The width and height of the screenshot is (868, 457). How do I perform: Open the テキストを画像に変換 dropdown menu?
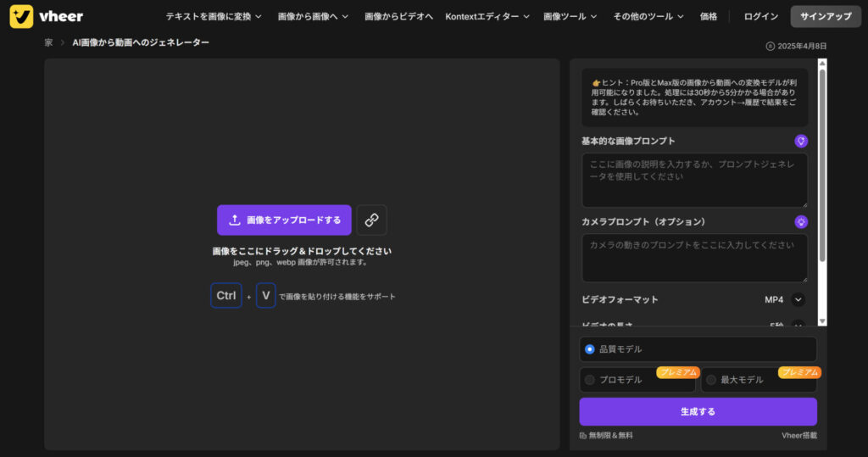pyautogui.click(x=214, y=16)
